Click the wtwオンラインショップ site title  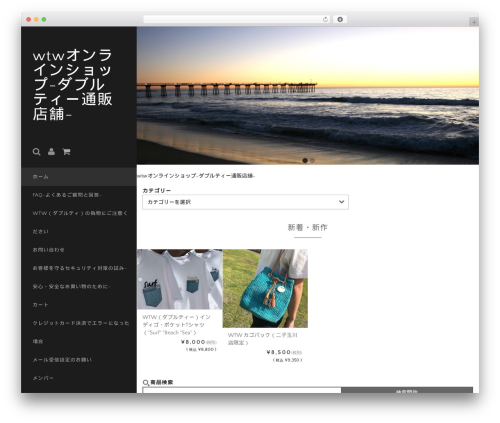coord(73,85)
